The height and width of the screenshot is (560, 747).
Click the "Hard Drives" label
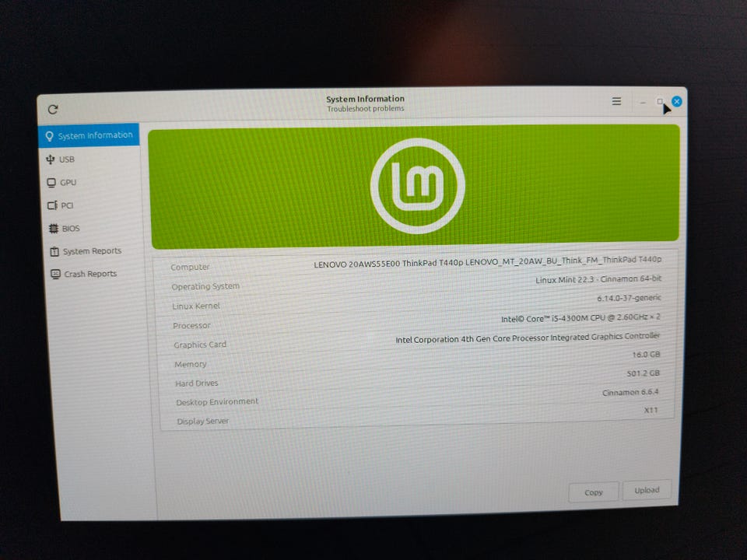pyautogui.click(x=197, y=383)
